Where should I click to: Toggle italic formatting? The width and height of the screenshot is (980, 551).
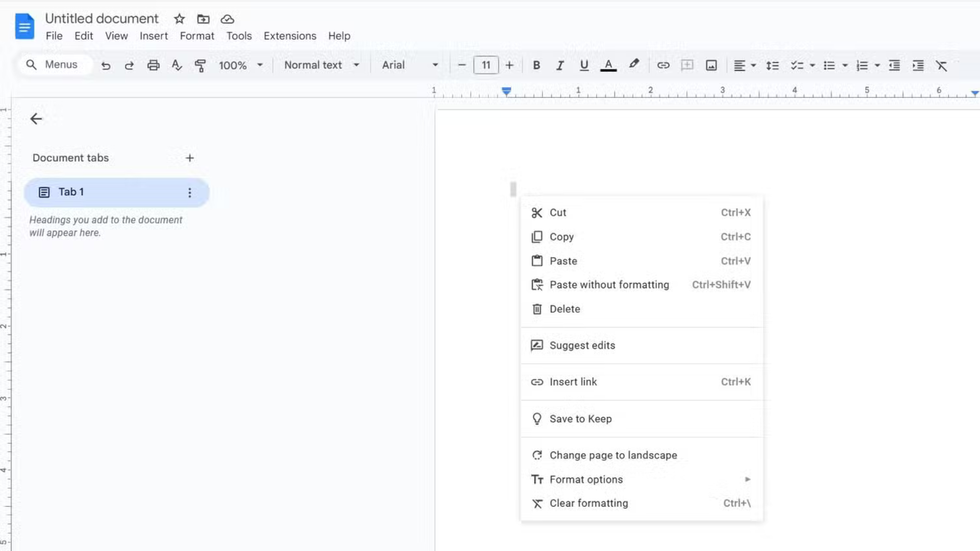point(560,65)
